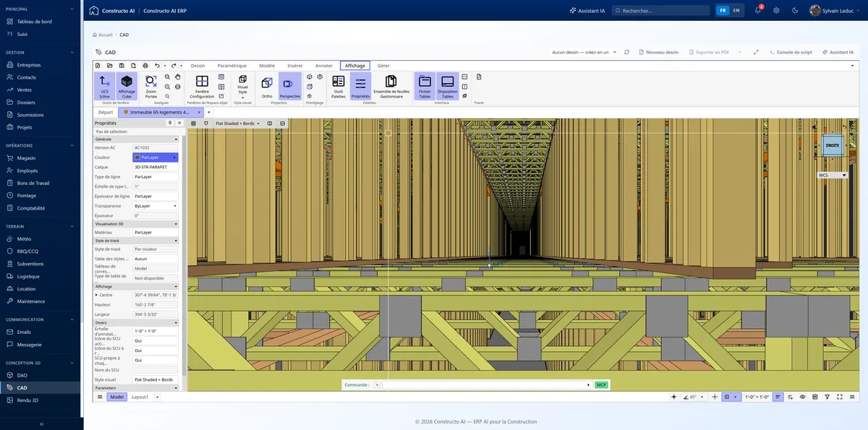Open the Console de script

[x=791, y=52]
